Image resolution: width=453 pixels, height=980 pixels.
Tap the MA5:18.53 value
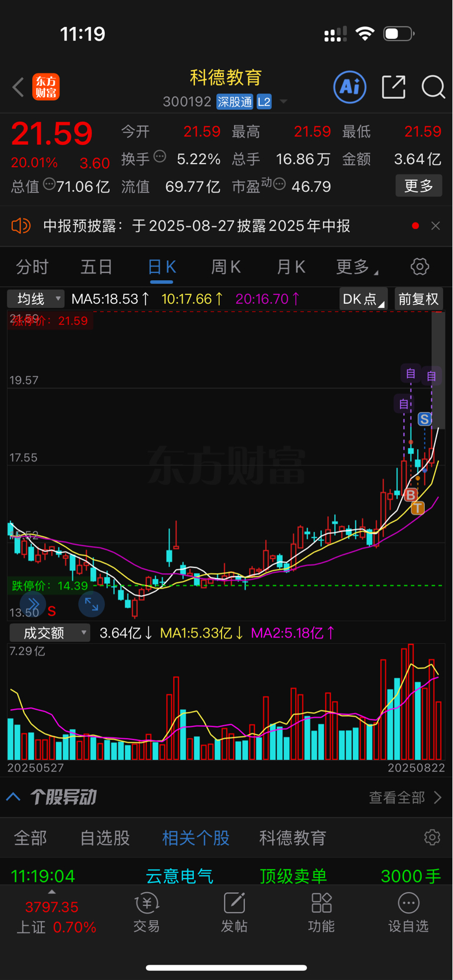[110, 299]
